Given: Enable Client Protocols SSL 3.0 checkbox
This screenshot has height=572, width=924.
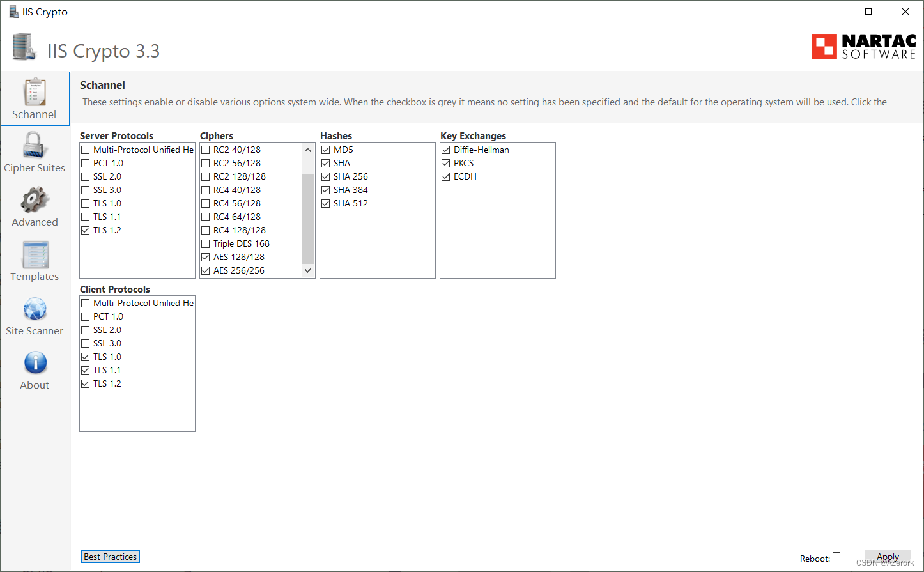Looking at the screenshot, I should (x=86, y=343).
